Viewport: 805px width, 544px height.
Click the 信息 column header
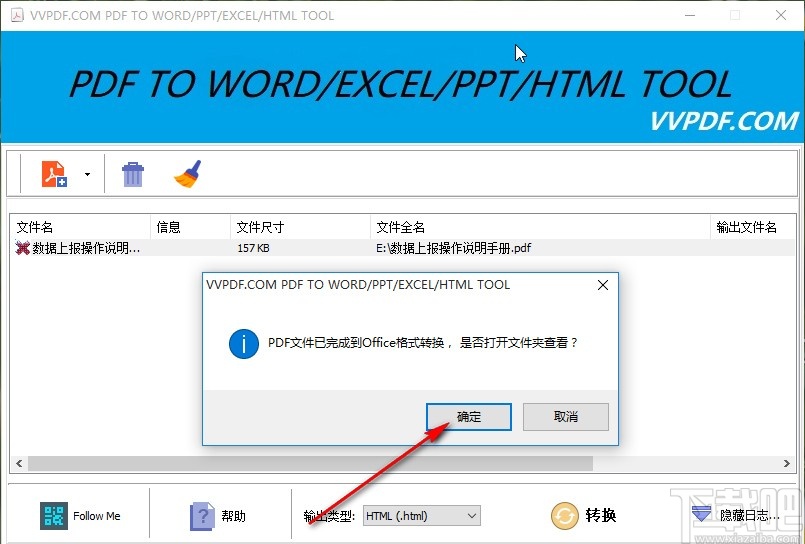pyautogui.click(x=190, y=227)
